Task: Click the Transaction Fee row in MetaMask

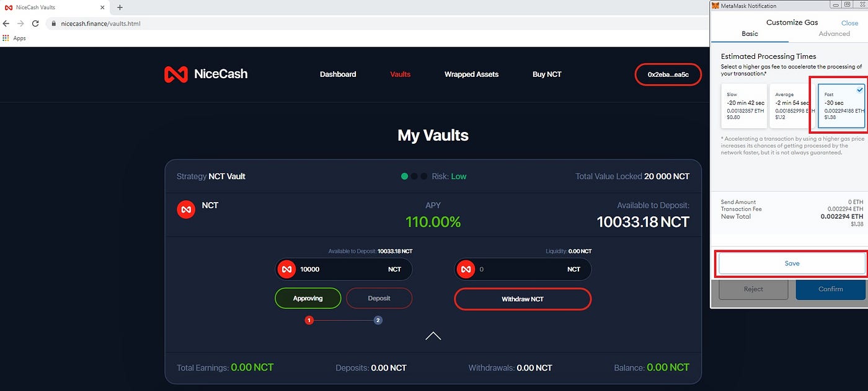Action: pos(792,209)
